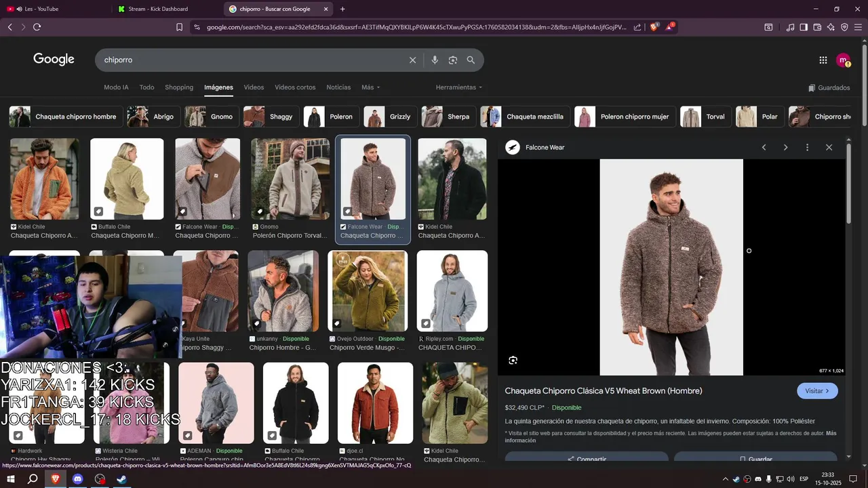This screenshot has width=868, height=488.
Task: Share this page from address bar
Action: (x=637, y=27)
